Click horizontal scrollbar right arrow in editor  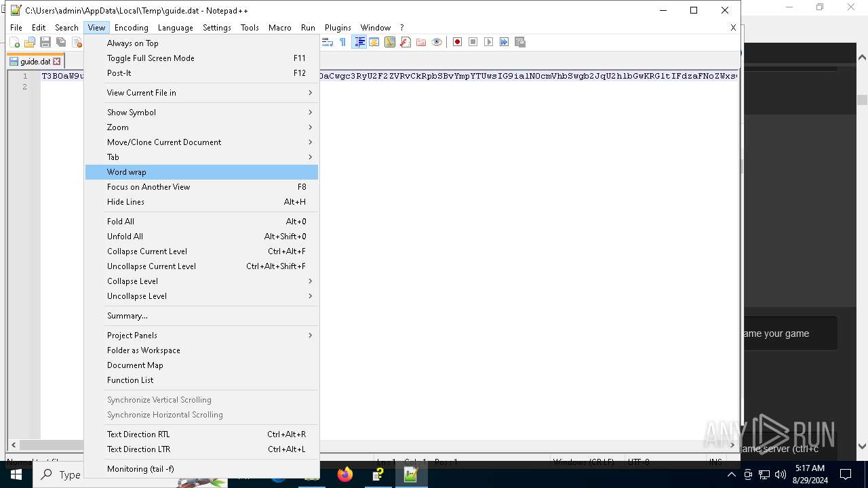[x=732, y=445]
